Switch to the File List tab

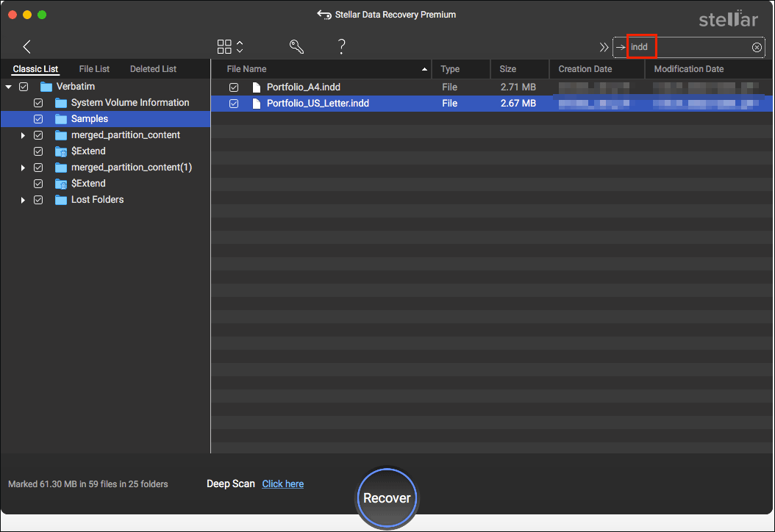(94, 69)
